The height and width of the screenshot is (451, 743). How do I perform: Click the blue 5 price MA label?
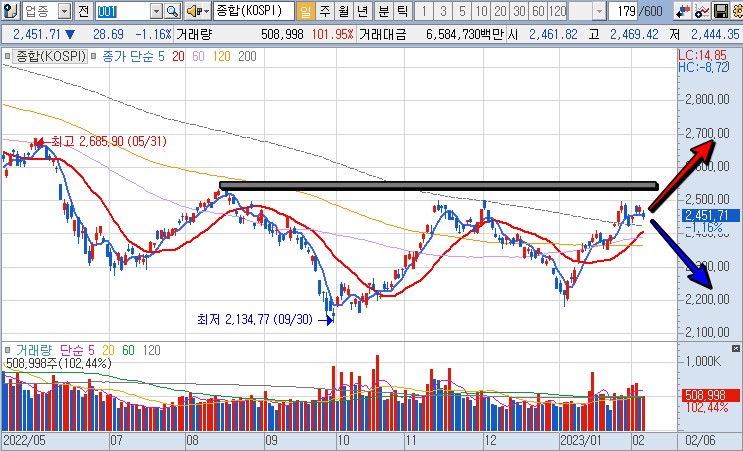coord(161,57)
